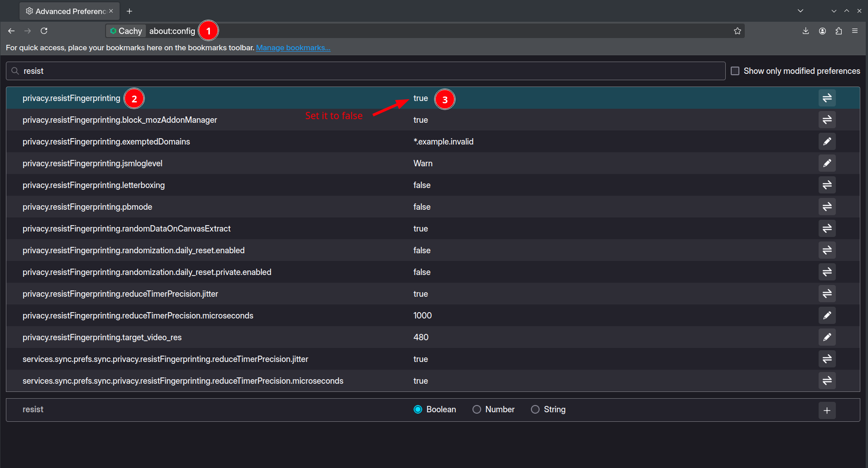868x468 pixels.
Task: Toggle the letterboxing preference
Action: 827,185
